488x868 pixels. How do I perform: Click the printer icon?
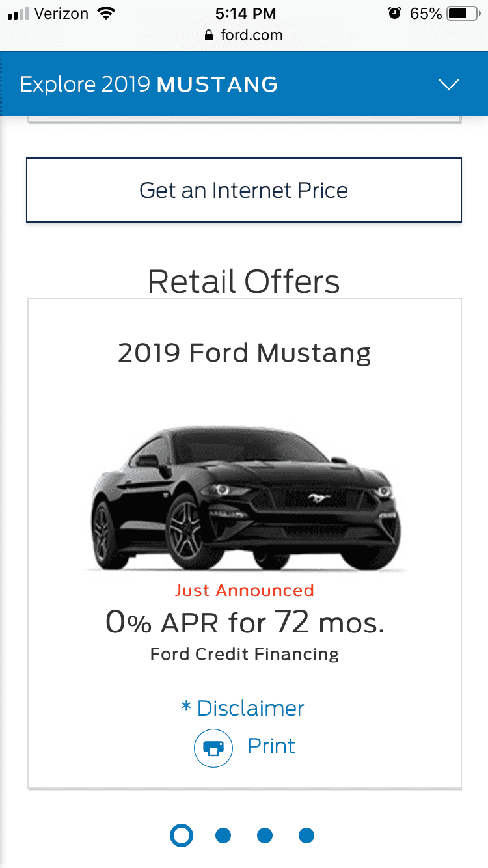pyautogui.click(x=213, y=748)
